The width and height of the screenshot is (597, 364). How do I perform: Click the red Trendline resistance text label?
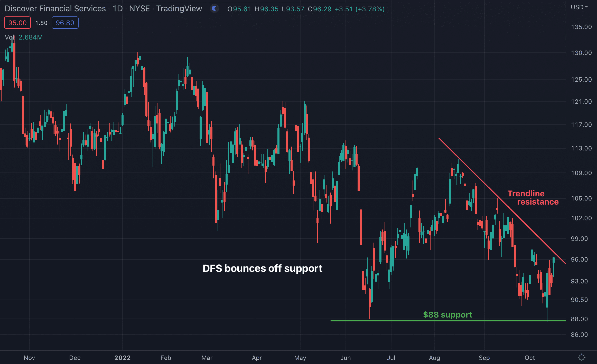(533, 197)
